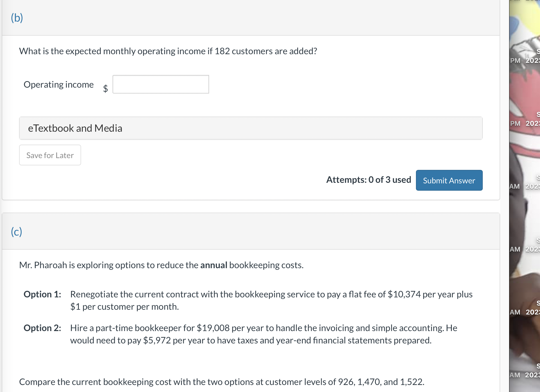Screen dimensions: 540x392
Task: Select the Attempts counter text
Action: click(x=368, y=179)
